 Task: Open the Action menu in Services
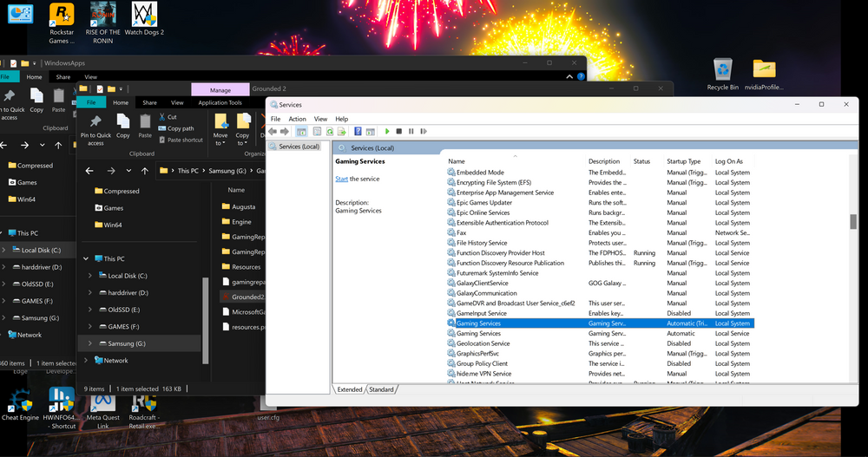(297, 119)
